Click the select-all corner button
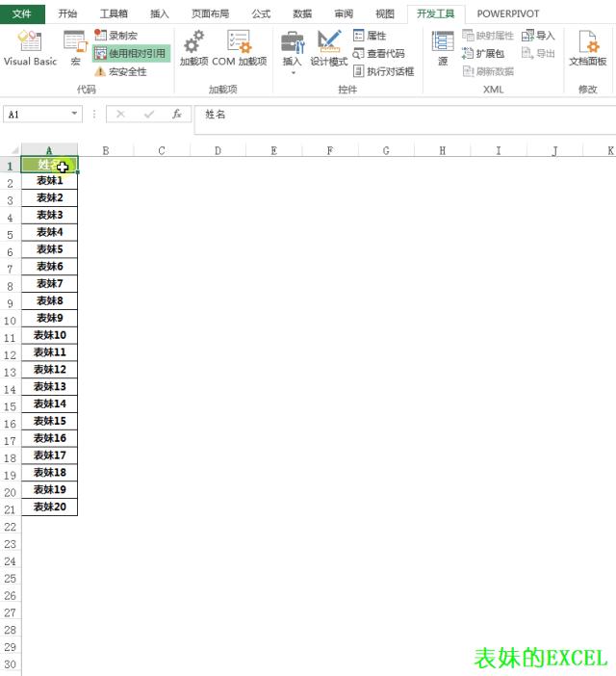This screenshot has width=616, height=676. click(11, 150)
